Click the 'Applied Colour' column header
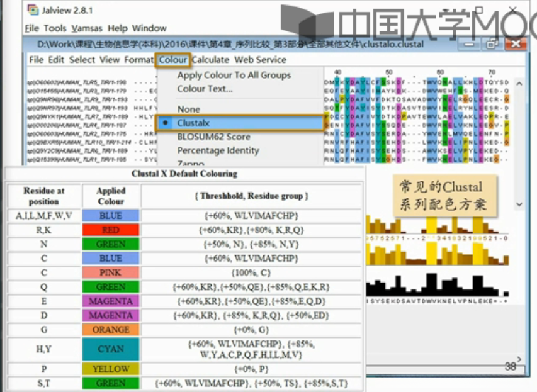 point(111,196)
